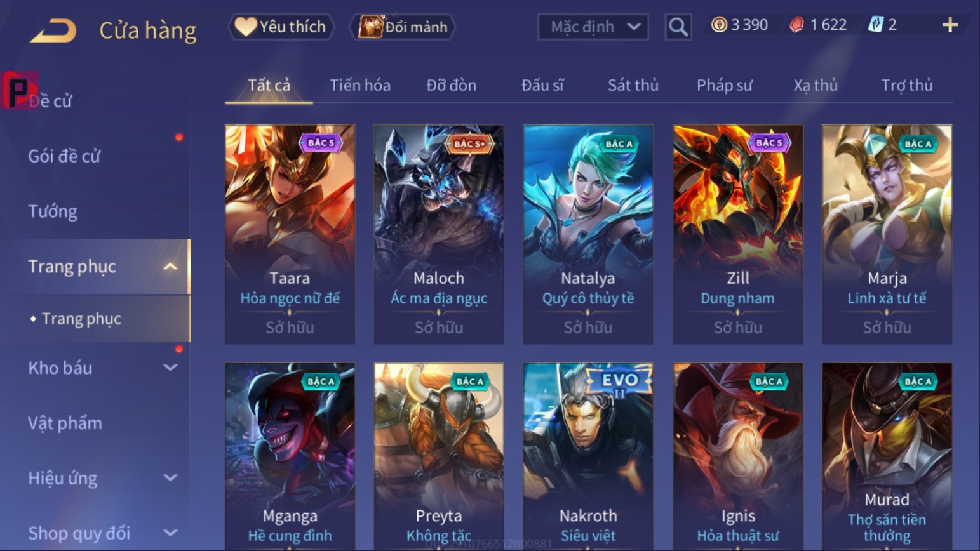Image resolution: width=980 pixels, height=551 pixels.
Task: Select the Nakroth Siêu việt EVO skin
Action: tap(588, 456)
